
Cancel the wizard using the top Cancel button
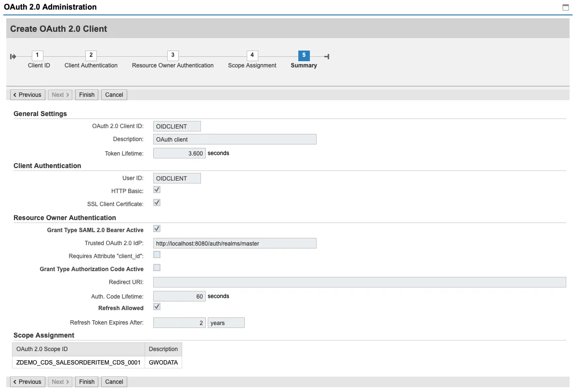[x=114, y=95]
